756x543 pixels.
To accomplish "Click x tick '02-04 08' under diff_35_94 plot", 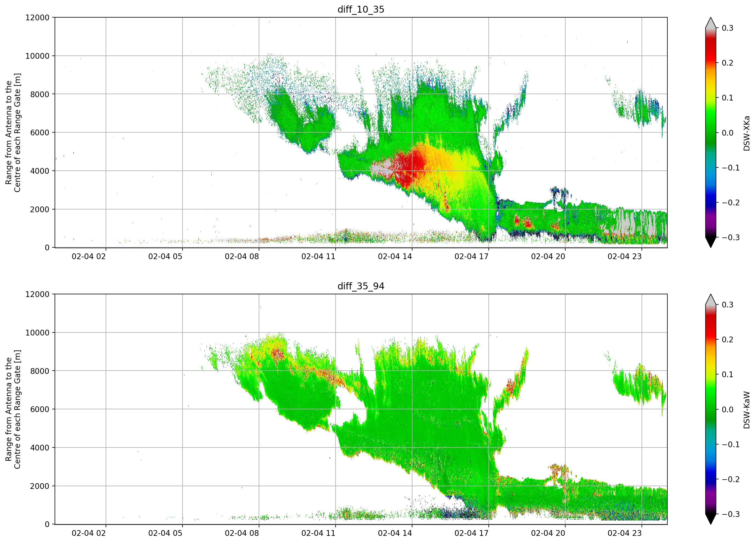I will click(242, 533).
